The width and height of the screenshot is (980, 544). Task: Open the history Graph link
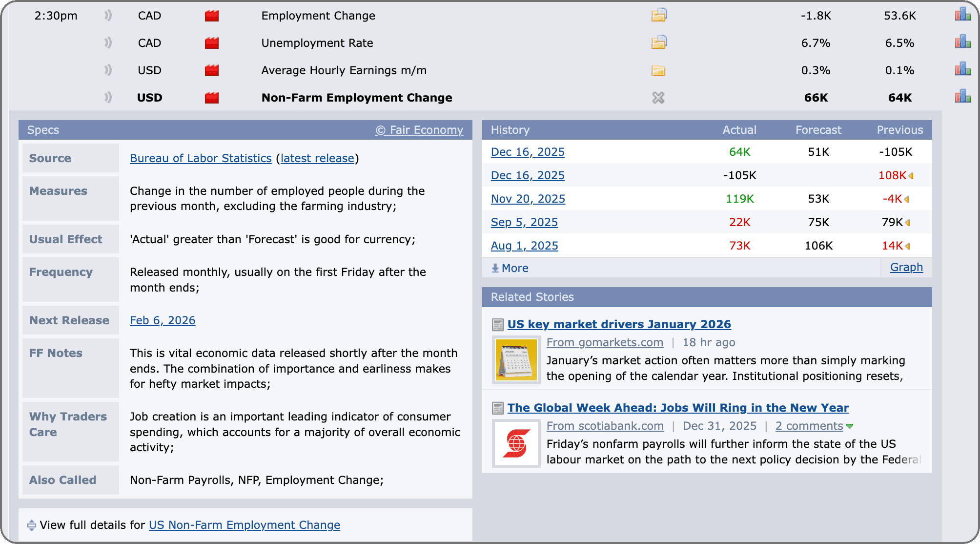click(x=906, y=267)
